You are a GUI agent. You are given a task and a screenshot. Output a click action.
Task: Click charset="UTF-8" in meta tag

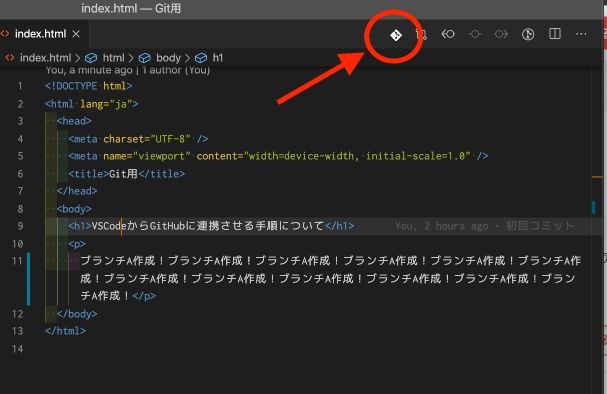pos(147,139)
